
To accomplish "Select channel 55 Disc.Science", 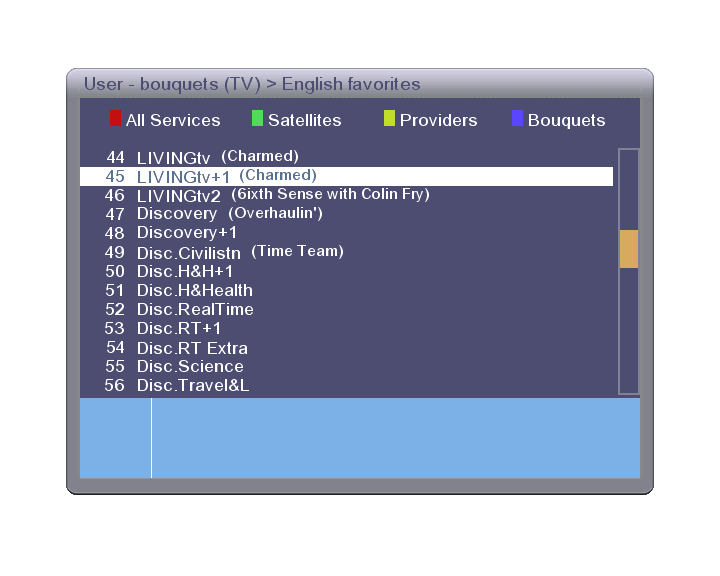I will tap(346, 367).
